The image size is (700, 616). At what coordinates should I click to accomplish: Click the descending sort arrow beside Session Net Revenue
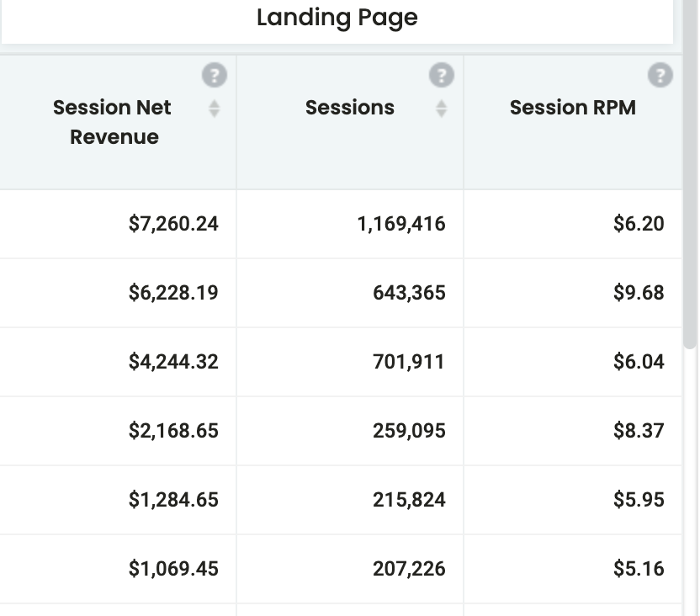coord(216,112)
